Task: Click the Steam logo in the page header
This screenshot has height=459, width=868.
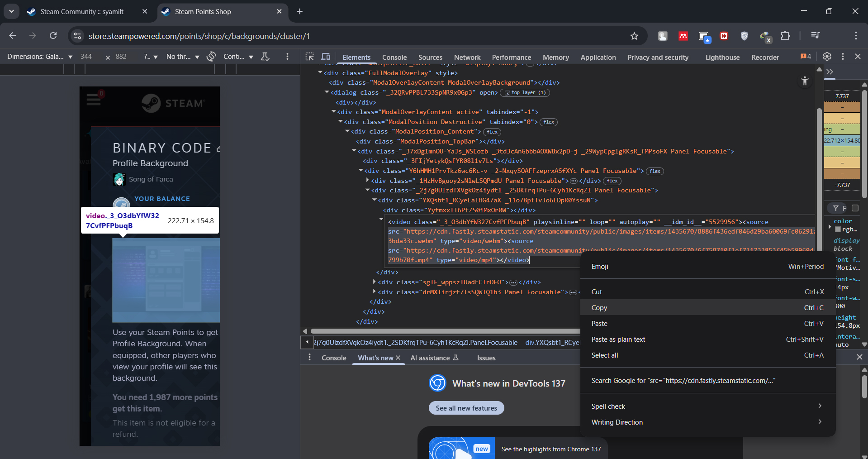Action: point(173,103)
